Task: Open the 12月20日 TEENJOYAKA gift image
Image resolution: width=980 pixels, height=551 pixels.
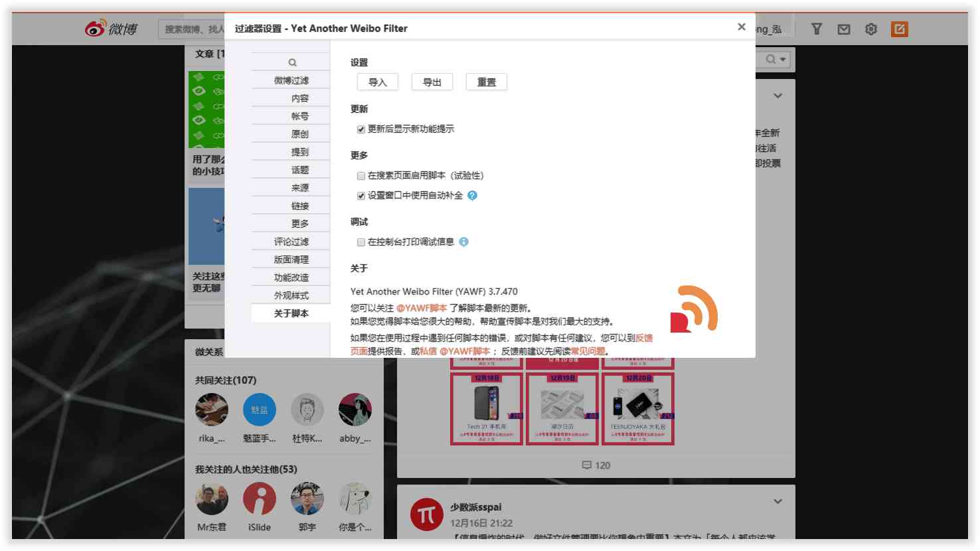Action: 638,408
